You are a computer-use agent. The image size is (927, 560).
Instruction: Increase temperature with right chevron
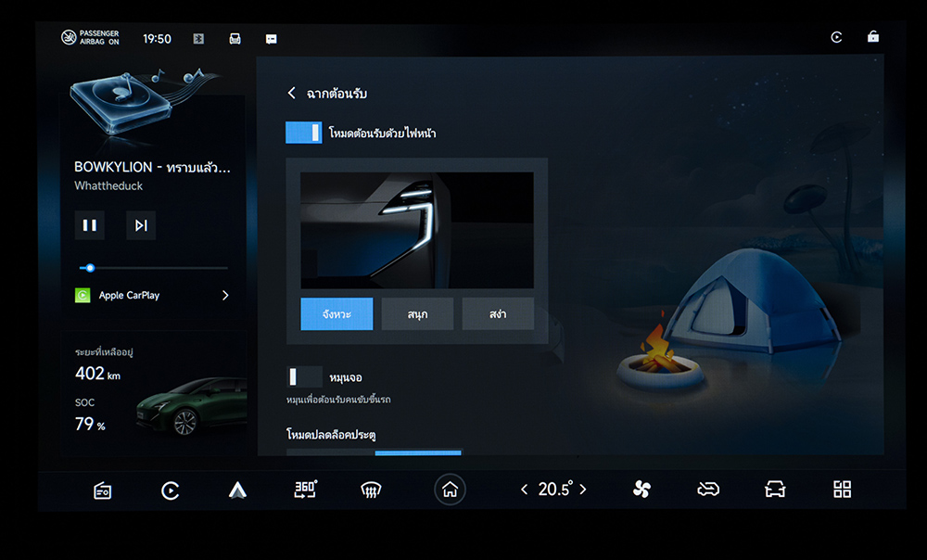(x=583, y=490)
